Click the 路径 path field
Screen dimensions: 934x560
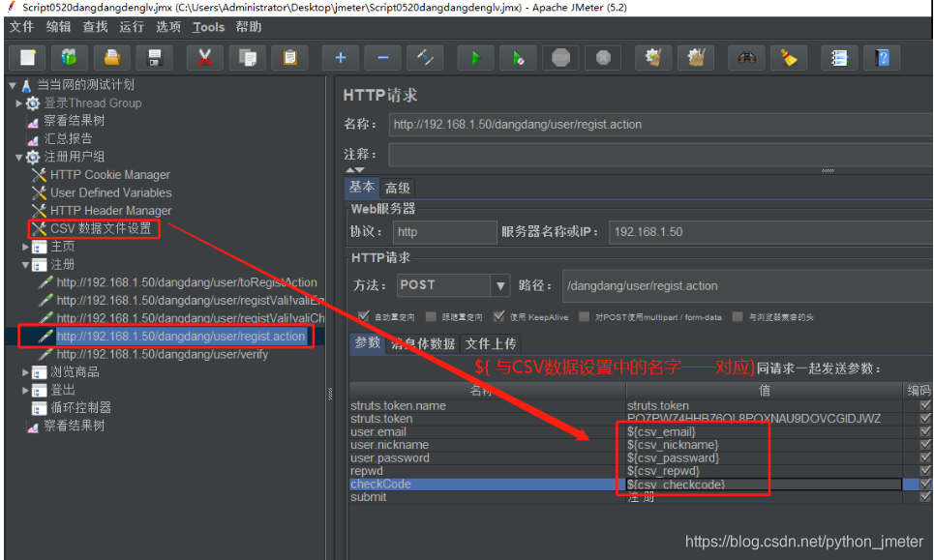pos(747,285)
